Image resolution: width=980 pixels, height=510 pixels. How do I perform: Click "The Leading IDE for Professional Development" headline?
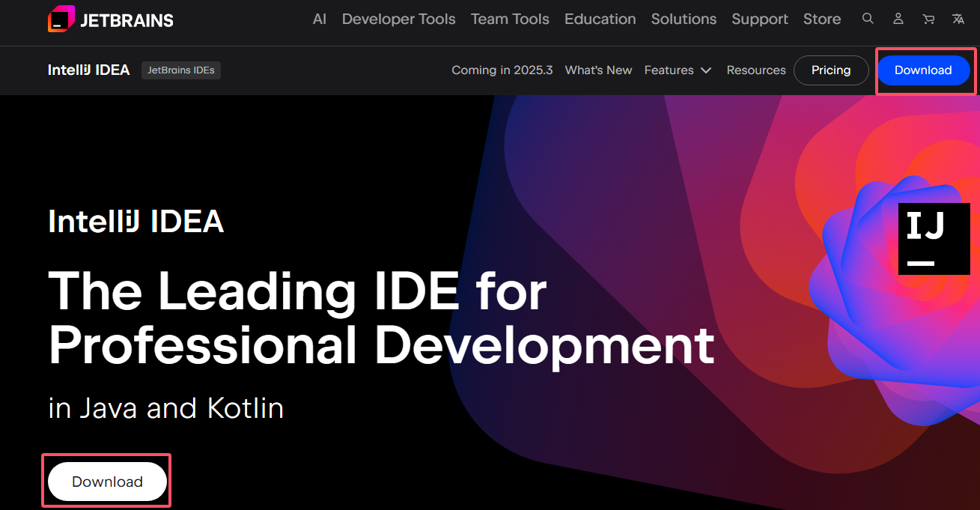381,318
